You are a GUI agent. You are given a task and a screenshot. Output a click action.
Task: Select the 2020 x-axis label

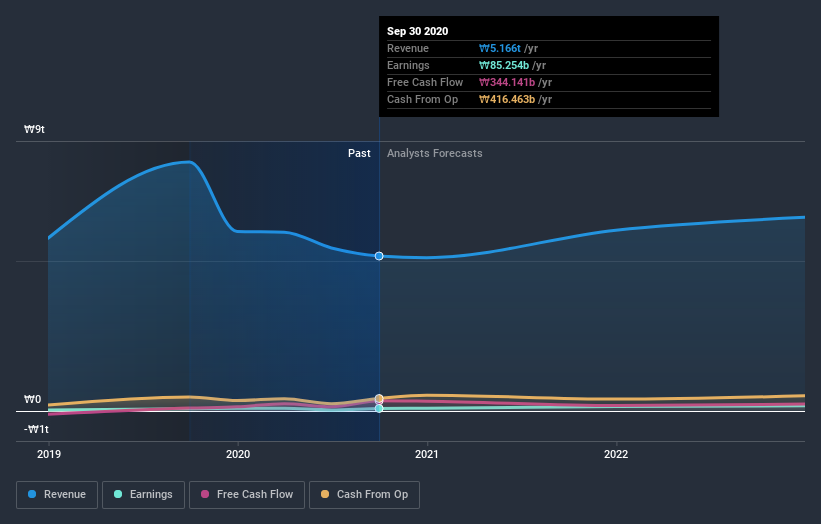pyautogui.click(x=238, y=454)
